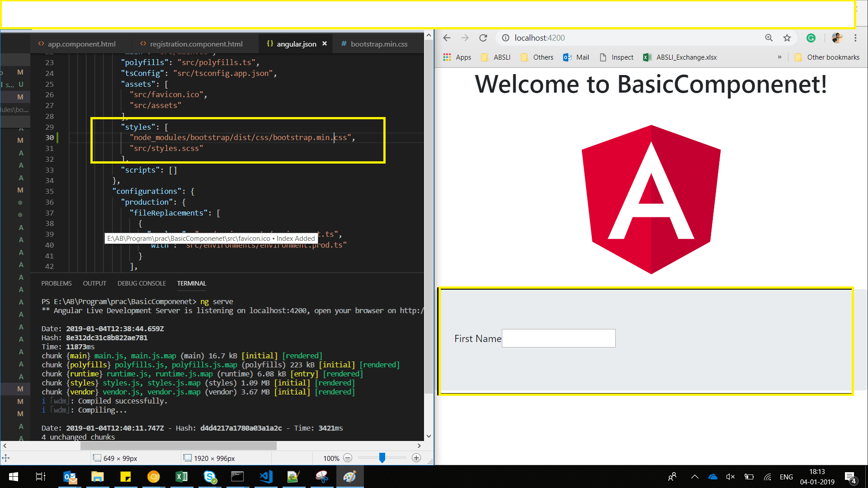Open Snipping Tool from the taskbar
Image resolution: width=868 pixels, height=488 pixels.
tap(321, 477)
